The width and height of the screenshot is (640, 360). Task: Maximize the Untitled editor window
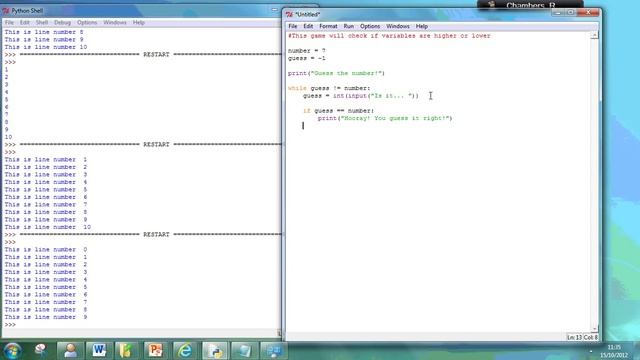570,13
